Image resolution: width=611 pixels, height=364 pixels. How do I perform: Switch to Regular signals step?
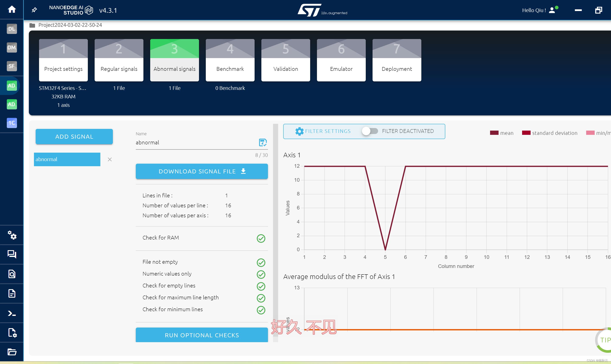119,60
